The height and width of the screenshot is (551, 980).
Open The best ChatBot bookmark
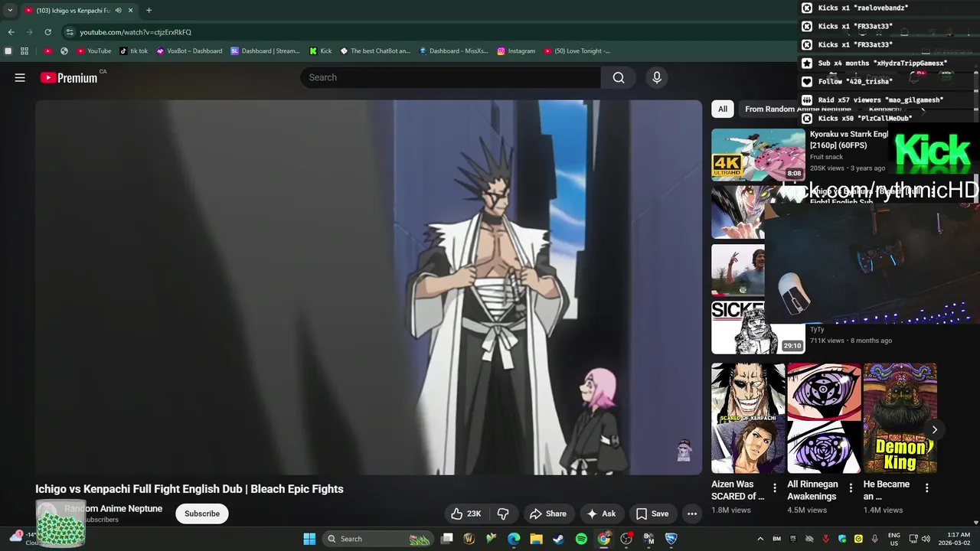tap(375, 51)
